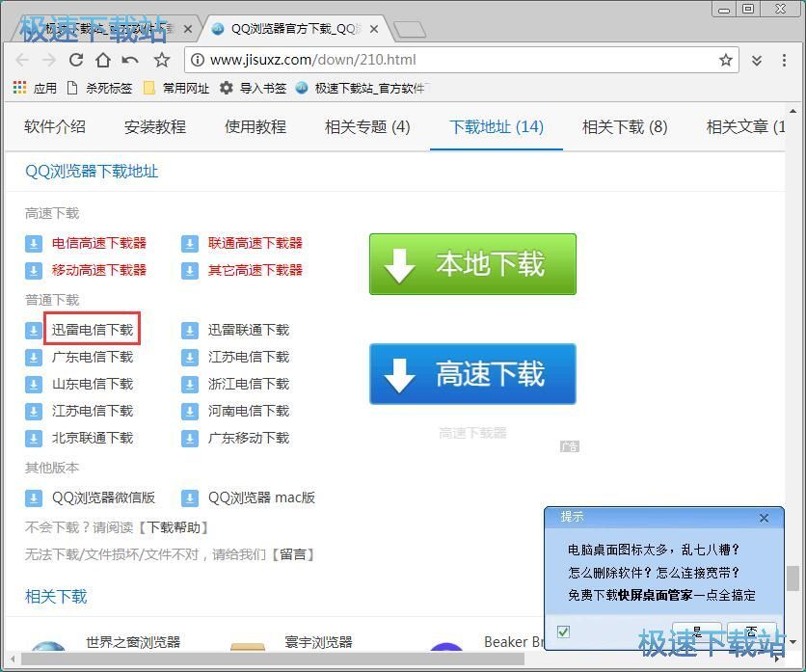Bookmark page with address bar star
The image size is (806, 672).
725,60
